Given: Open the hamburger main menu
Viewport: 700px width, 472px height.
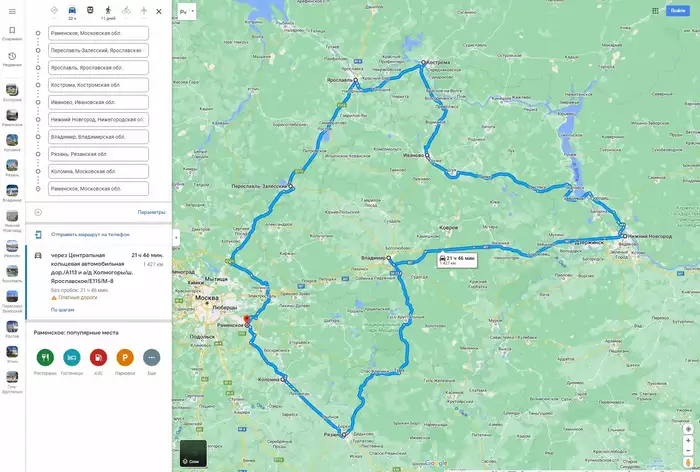Looking at the screenshot, I should [12, 12].
